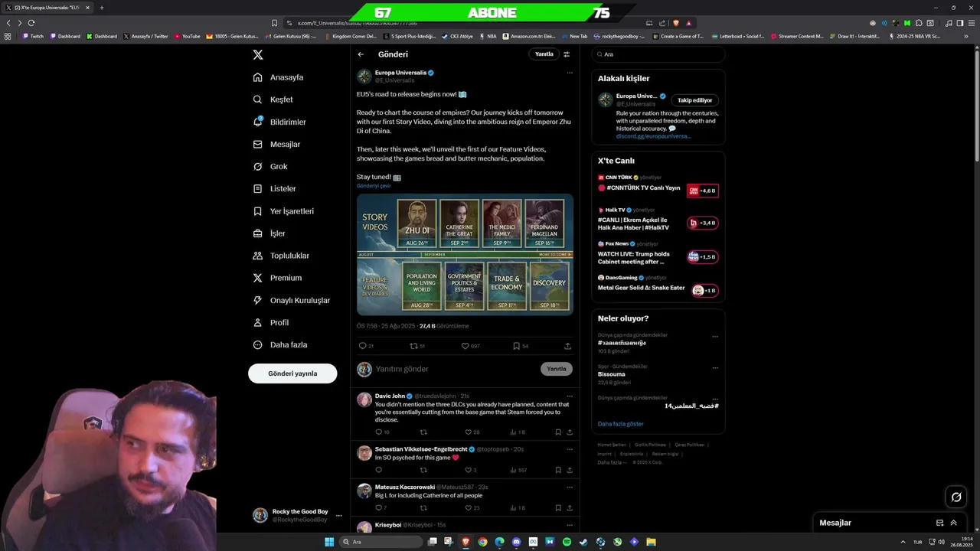980x551 pixels.
Task: Open the Twitch bookmark
Action: tap(33, 36)
